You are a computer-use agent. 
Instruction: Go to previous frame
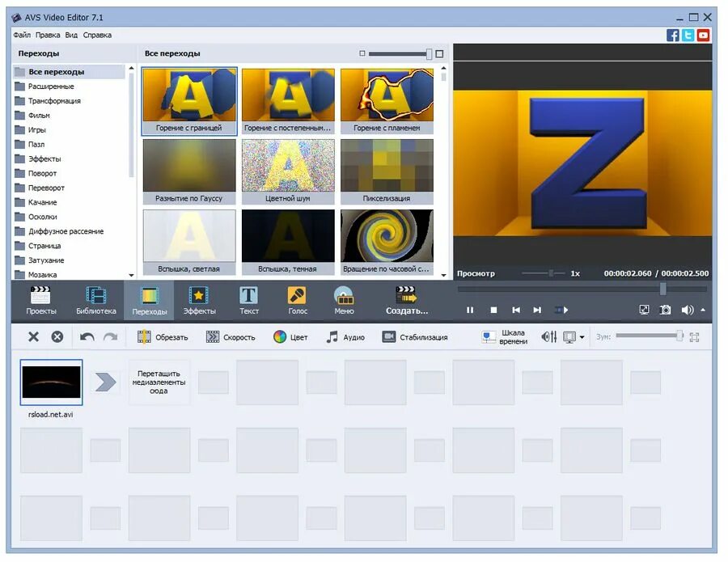coord(516,310)
